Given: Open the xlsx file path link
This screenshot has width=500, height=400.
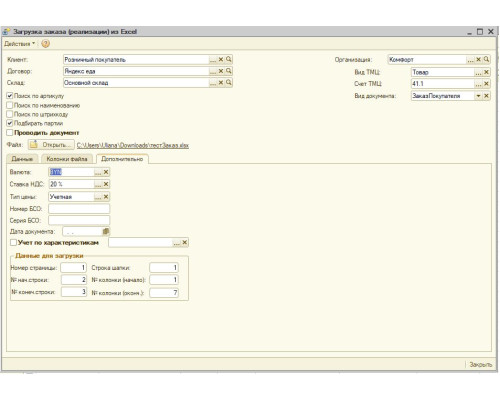Looking at the screenshot, I should tap(133, 145).
